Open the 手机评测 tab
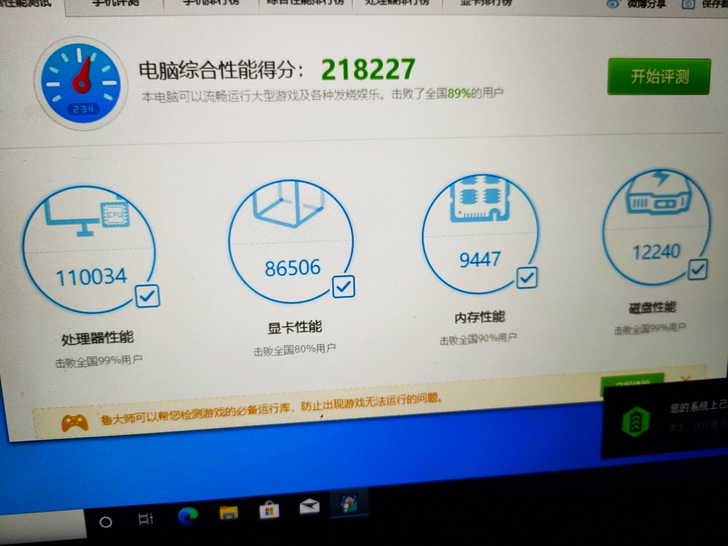 115,4
